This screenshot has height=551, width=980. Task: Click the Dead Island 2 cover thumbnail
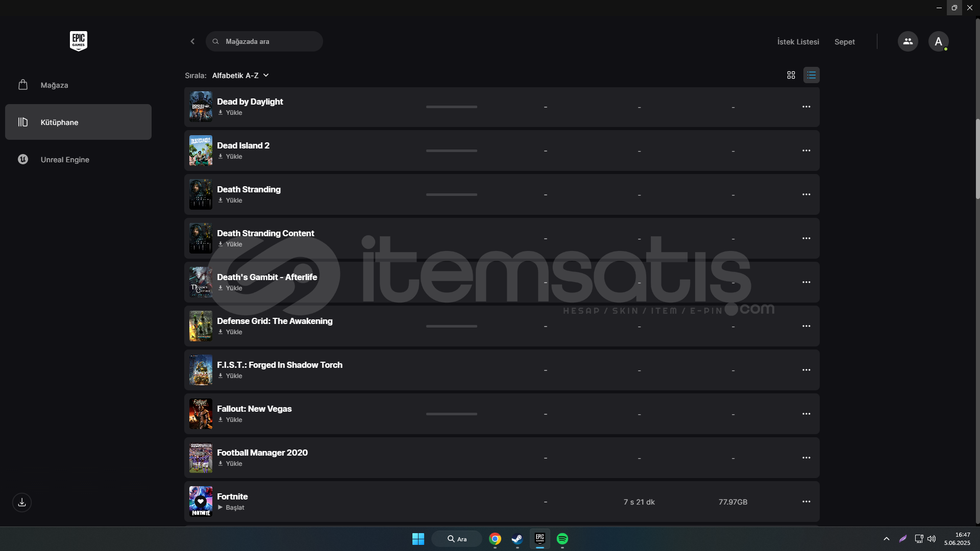tap(201, 151)
